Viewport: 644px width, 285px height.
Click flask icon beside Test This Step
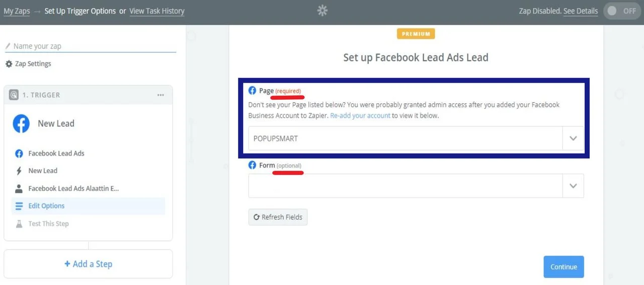(x=19, y=224)
